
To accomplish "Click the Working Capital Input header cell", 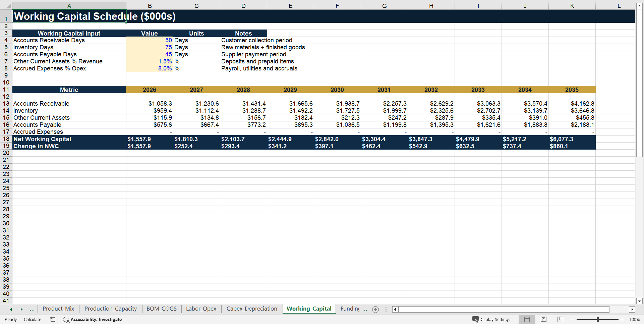I will click(69, 33).
